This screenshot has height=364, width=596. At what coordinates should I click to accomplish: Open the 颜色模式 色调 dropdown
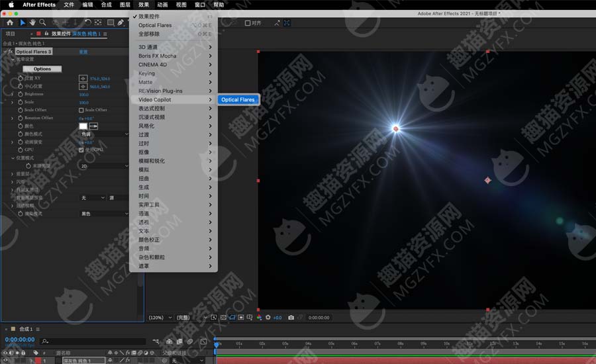[105, 134]
